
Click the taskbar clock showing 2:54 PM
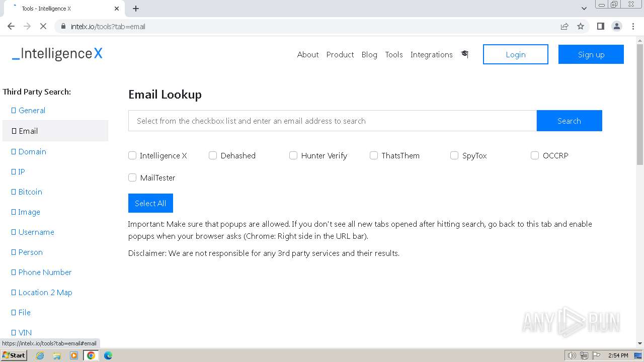[618, 355]
